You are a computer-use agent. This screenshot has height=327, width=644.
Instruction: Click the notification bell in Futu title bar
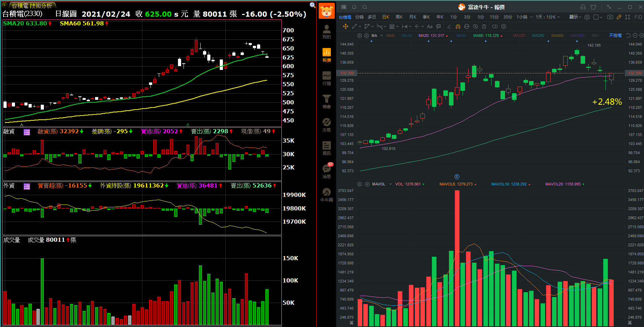[354, 7]
